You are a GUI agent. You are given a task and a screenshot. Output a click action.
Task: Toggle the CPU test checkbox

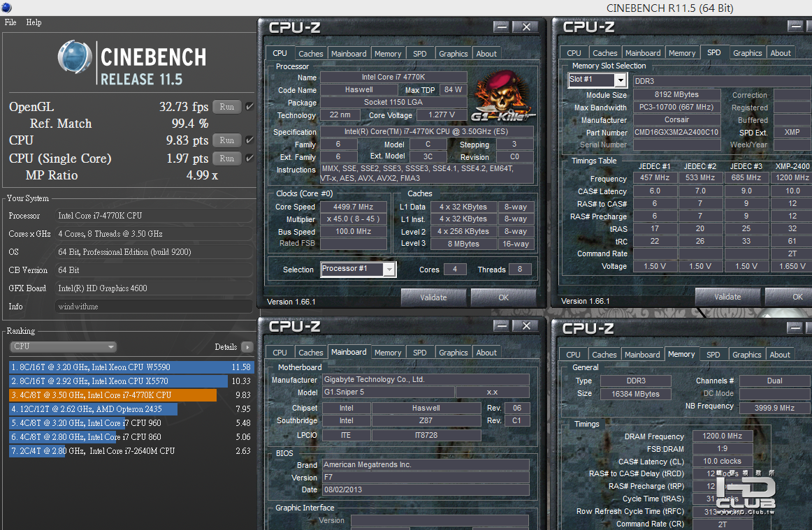click(x=249, y=140)
